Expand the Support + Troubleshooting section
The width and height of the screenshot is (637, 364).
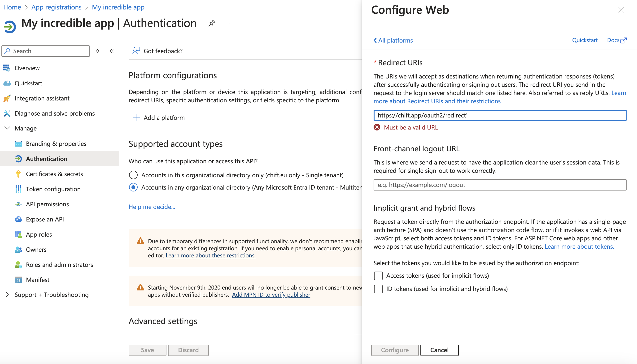click(7, 295)
